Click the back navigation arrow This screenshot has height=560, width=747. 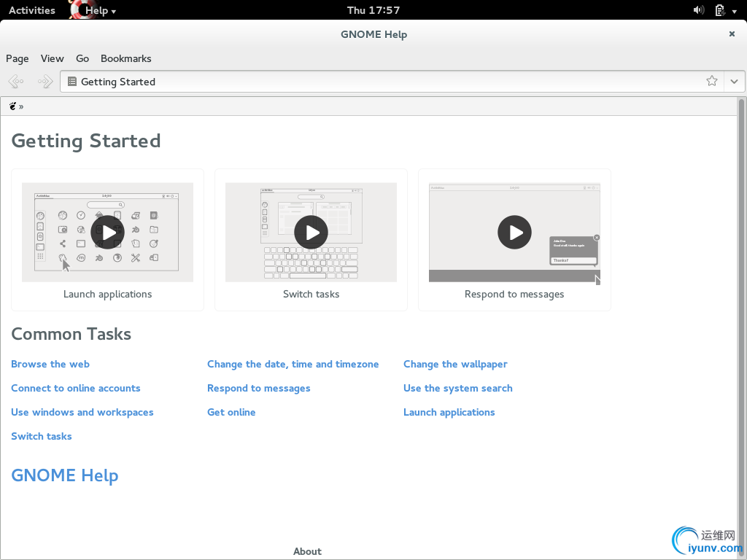pos(16,82)
